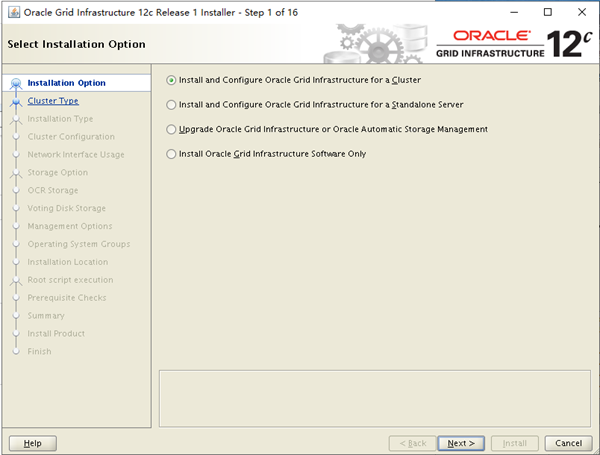Screen dimensions: 600x455
Task: Click the OCR Storage step label
Action: tap(53, 191)
